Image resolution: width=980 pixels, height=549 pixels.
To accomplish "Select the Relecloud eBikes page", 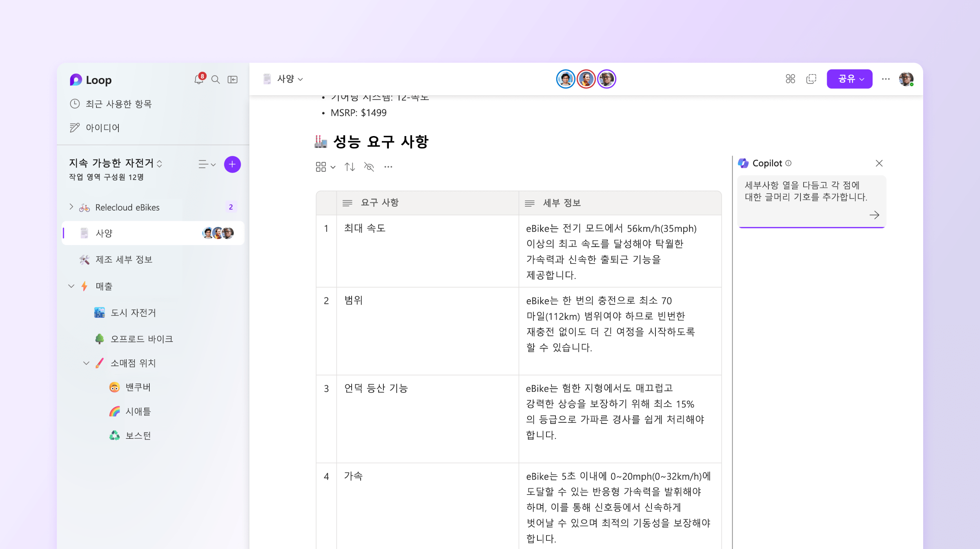I will click(x=127, y=207).
